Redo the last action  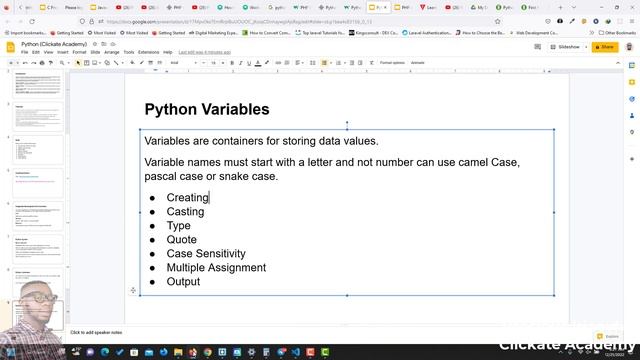(33, 63)
